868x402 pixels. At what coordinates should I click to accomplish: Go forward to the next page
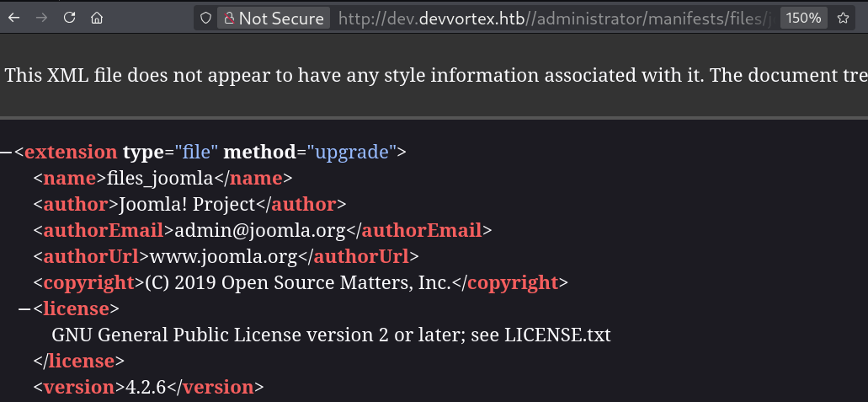point(41,18)
